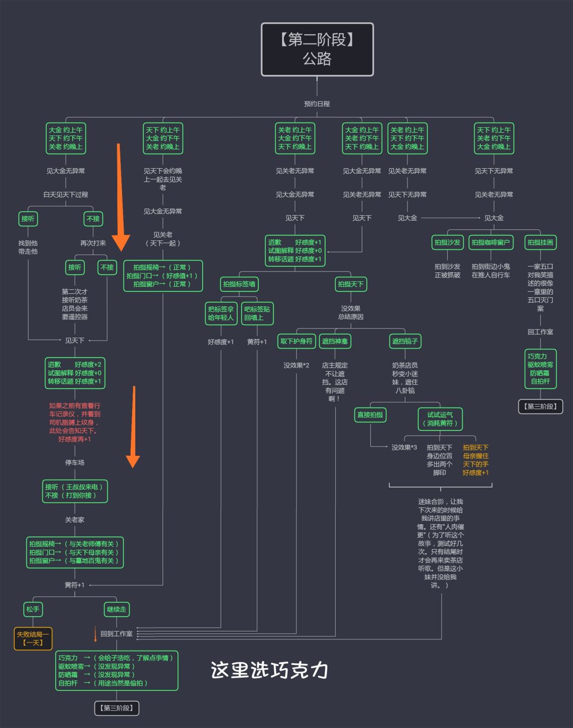The width and height of the screenshot is (573, 728).
Task: Select the 拍摄天下 option
Action: coord(351,284)
